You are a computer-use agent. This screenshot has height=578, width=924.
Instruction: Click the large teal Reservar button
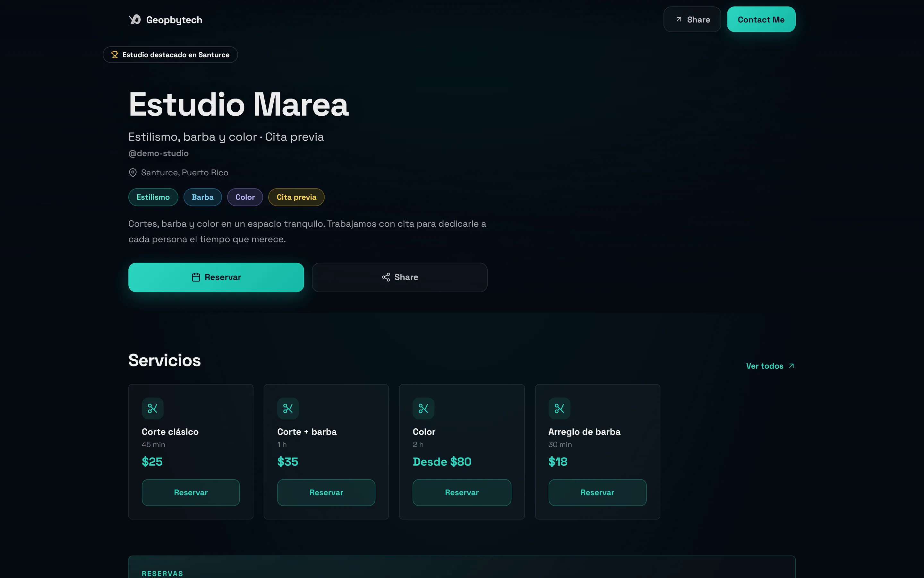coord(216,277)
